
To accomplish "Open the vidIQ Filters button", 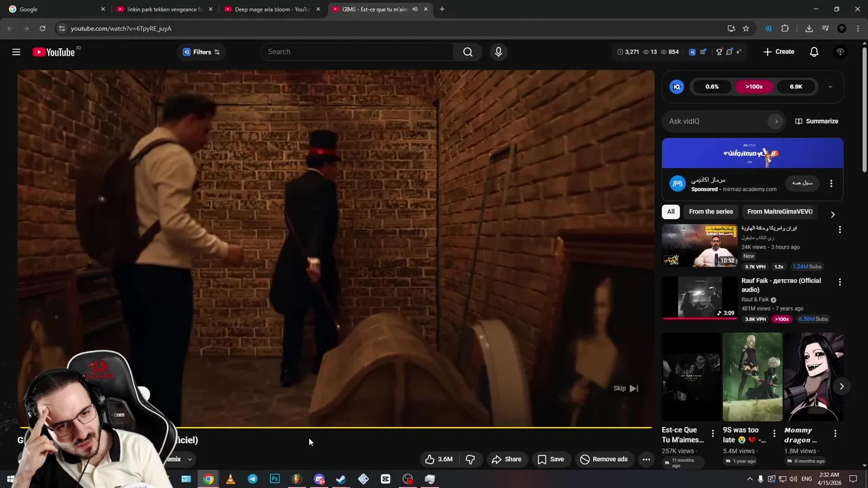I will (201, 52).
